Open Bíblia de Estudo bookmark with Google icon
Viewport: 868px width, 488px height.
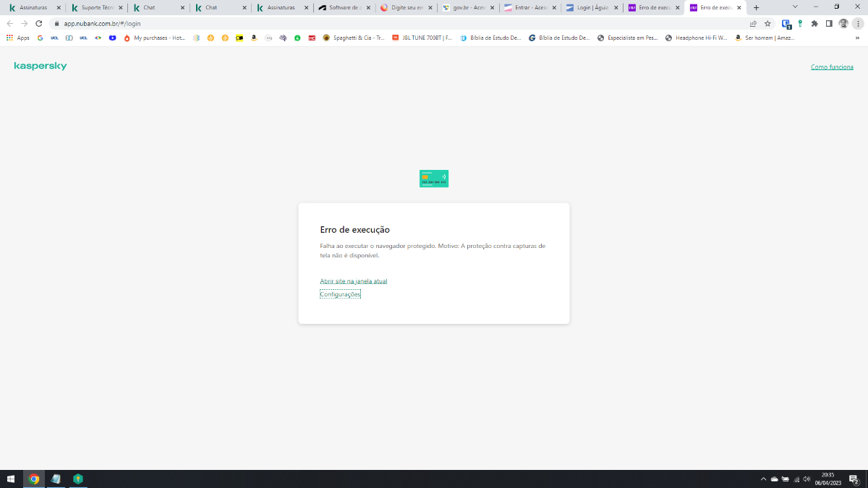(x=559, y=38)
